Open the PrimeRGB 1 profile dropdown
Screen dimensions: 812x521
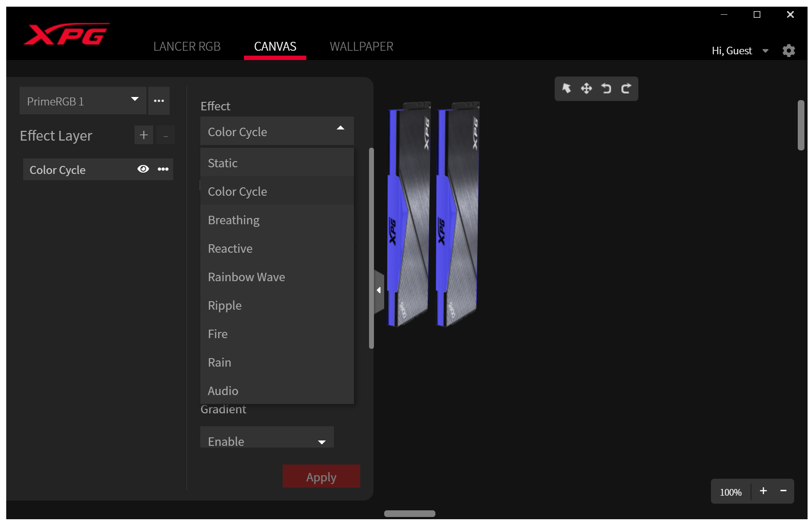83,101
